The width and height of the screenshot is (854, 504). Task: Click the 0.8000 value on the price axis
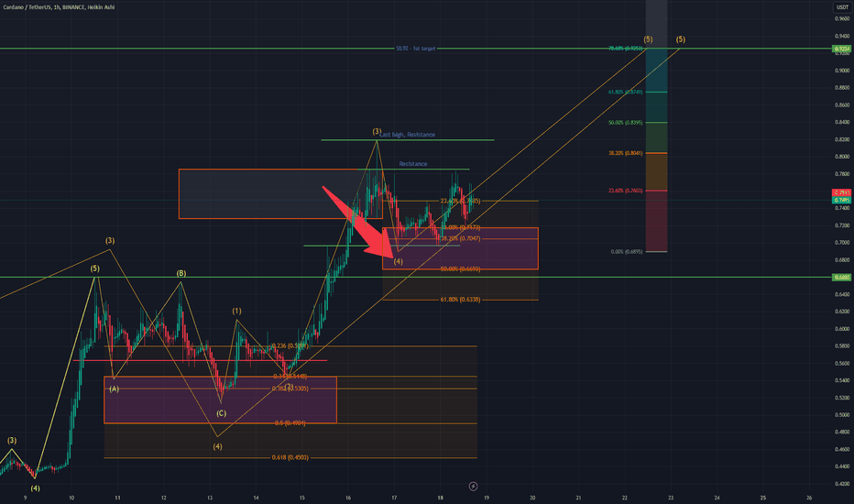coord(842,157)
